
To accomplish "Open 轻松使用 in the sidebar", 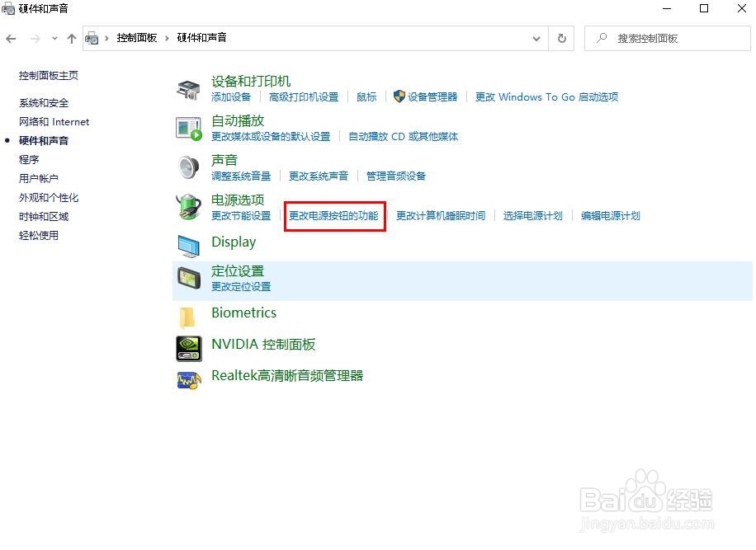I will pos(39,236).
